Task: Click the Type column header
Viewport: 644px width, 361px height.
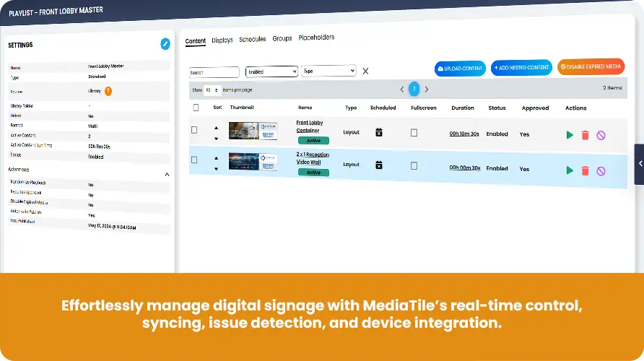Action: tap(351, 108)
